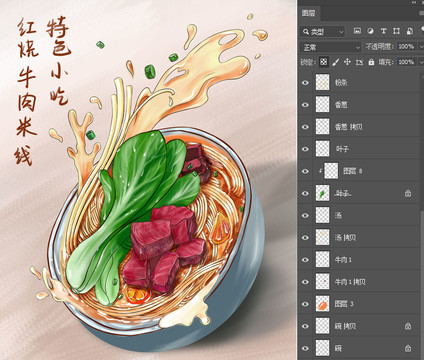Viewport: 424px width, 360px height.
Task: Open the 不透明度 slider arrow
Action: click(420, 47)
